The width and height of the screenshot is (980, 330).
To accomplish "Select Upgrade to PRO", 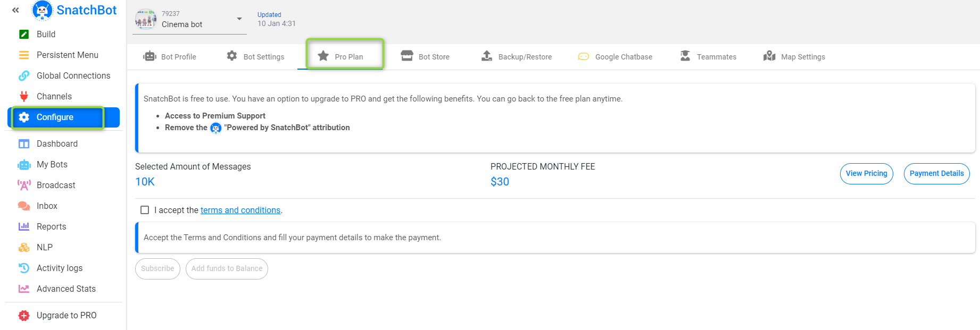I will (64, 315).
